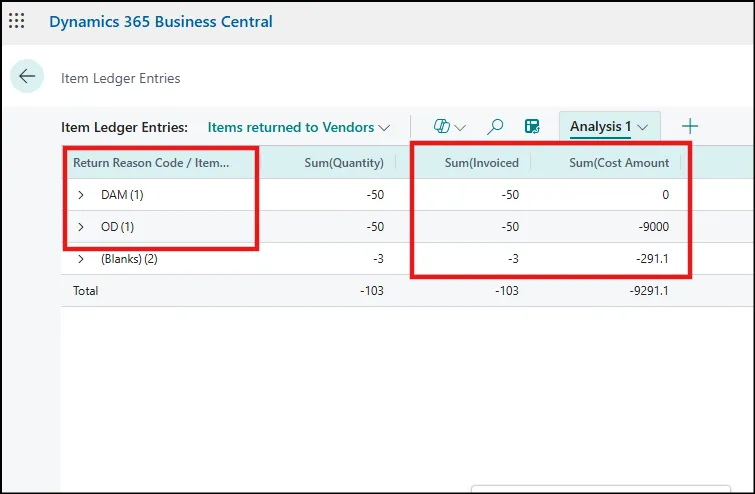Select cost amount cell -291.1
Image resolution: width=755 pixels, height=494 pixels.
click(x=652, y=259)
